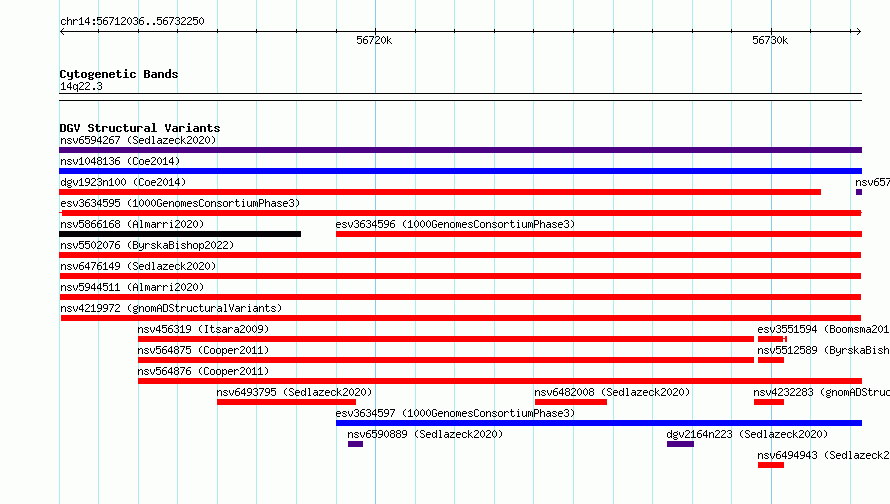Image resolution: width=890 pixels, height=504 pixels.
Task: Click the chr14:56712036..56732250 position text
Action: click(x=132, y=21)
